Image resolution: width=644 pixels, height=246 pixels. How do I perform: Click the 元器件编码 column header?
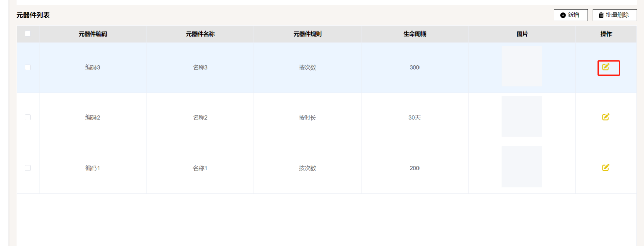point(92,34)
